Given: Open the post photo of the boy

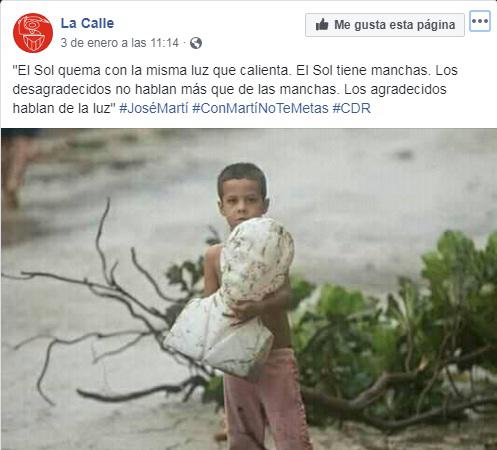Looking at the screenshot, I should 249,289.
